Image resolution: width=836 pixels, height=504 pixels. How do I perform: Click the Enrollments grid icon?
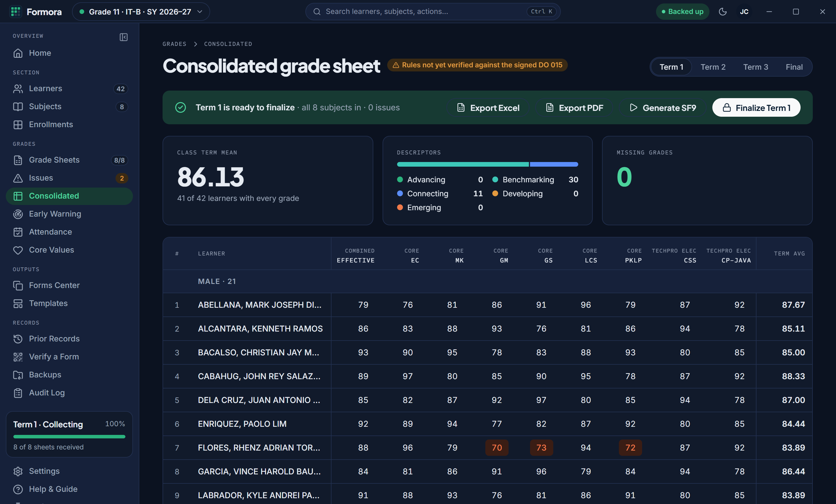click(18, 125)
